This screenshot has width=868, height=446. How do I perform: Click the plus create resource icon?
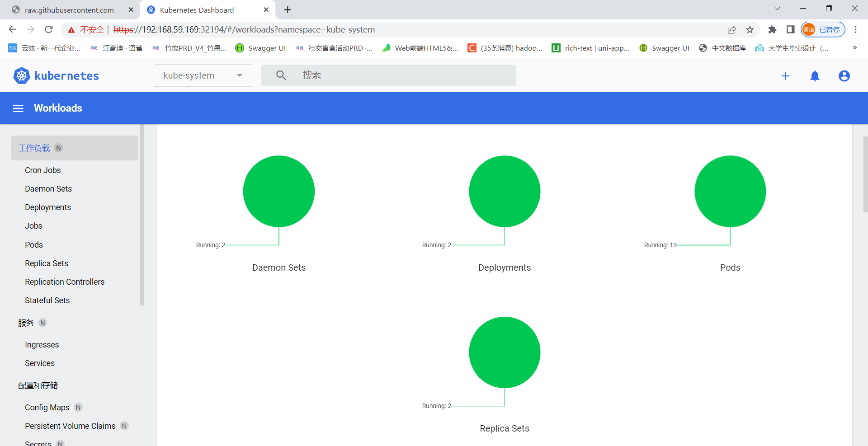click(785, 76)
